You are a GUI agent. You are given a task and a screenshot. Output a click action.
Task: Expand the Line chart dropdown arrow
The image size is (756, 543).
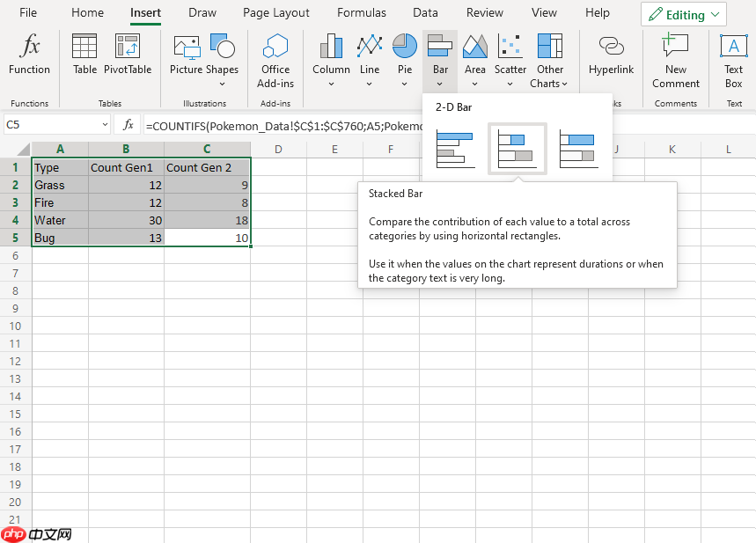pos(370,84)
